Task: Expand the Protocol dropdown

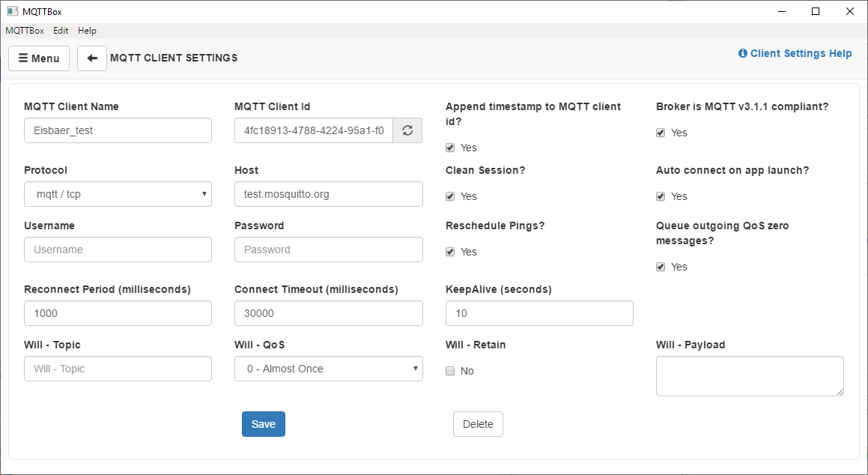Action: [x=118, y=194]
